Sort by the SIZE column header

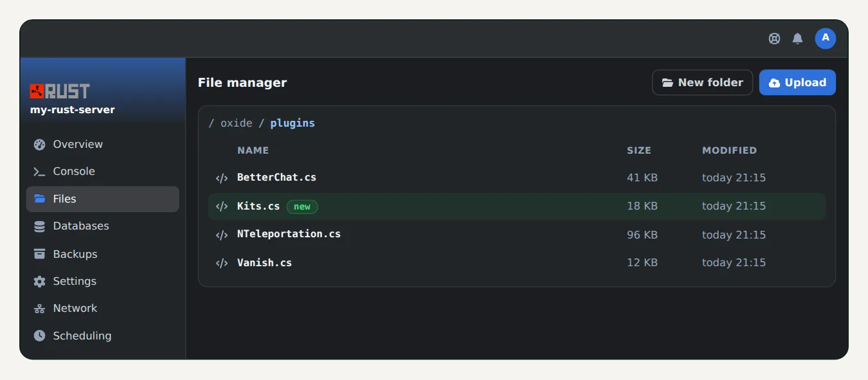[x=639, y=150]
